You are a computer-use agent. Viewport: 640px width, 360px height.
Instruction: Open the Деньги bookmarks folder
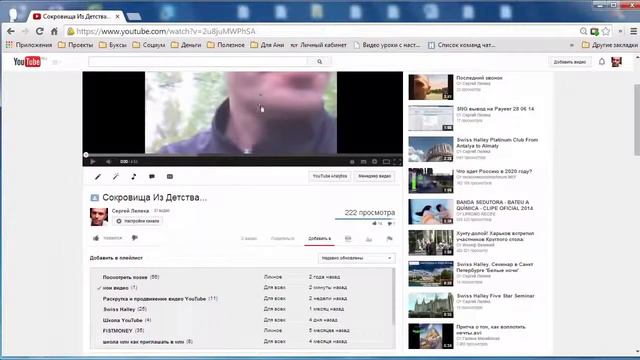tap(186, 45)
